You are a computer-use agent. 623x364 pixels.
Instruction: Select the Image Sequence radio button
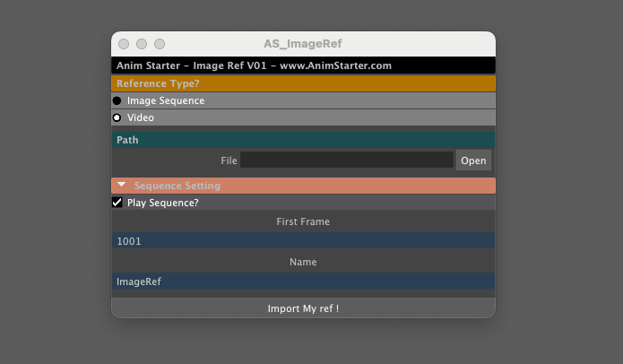coord(117,100)
